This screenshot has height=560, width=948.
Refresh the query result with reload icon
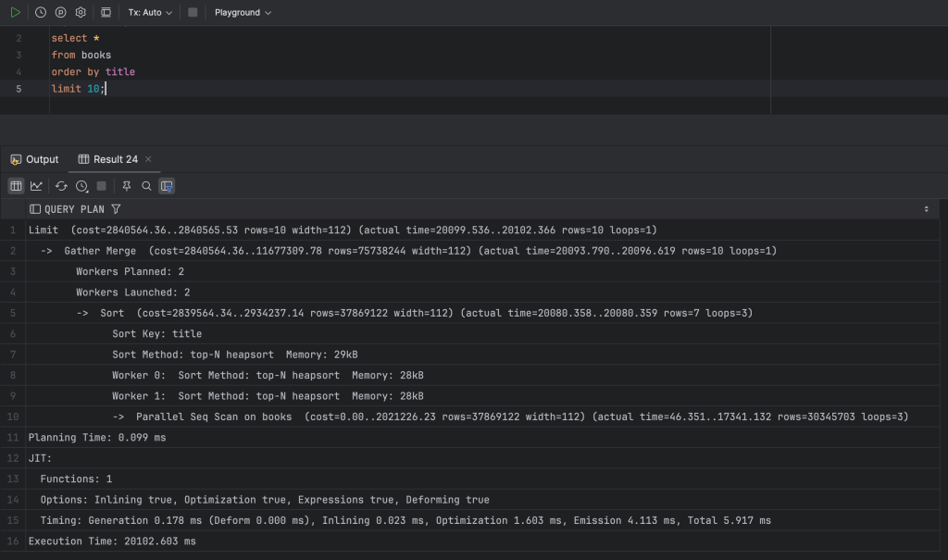pos(61,185)
